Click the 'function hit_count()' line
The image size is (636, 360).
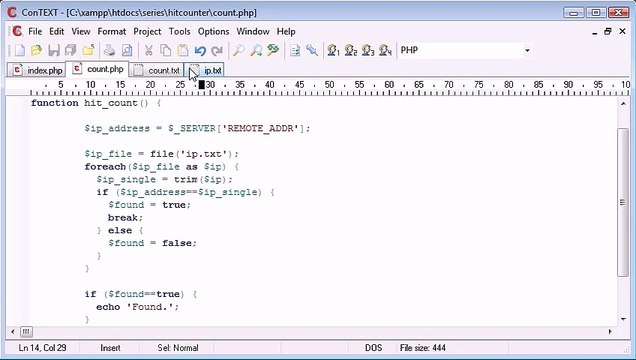96,103
